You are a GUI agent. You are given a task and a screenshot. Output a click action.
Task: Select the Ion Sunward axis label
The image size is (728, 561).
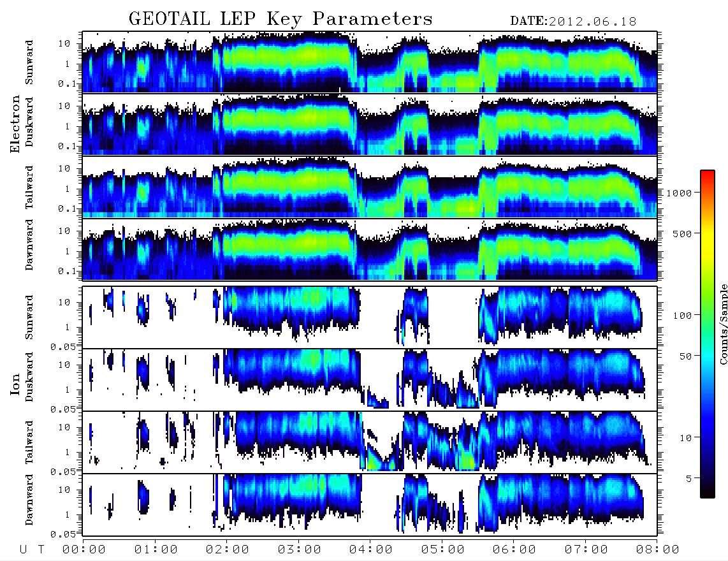(29, 317)
